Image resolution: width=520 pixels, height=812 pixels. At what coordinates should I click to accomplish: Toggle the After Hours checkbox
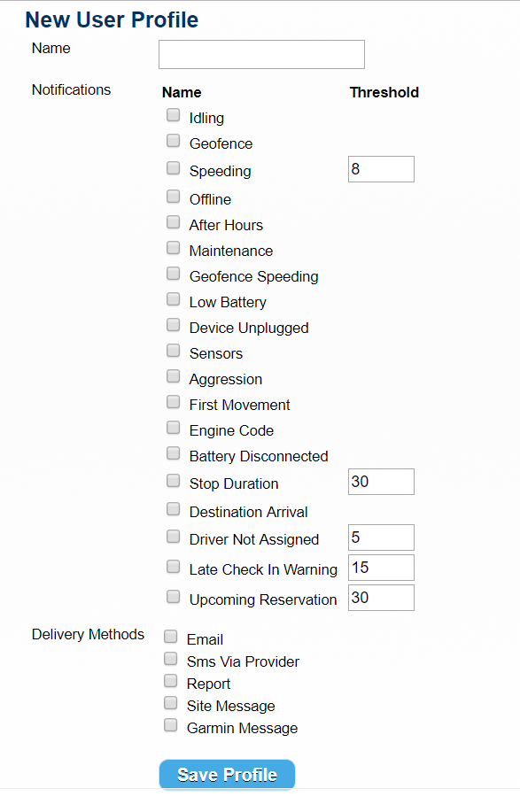tap(173, 222)
